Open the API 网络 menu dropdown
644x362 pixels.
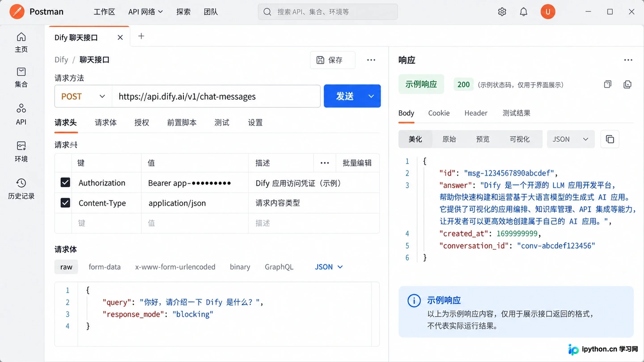pyautogui.click(x=145, y=12)
